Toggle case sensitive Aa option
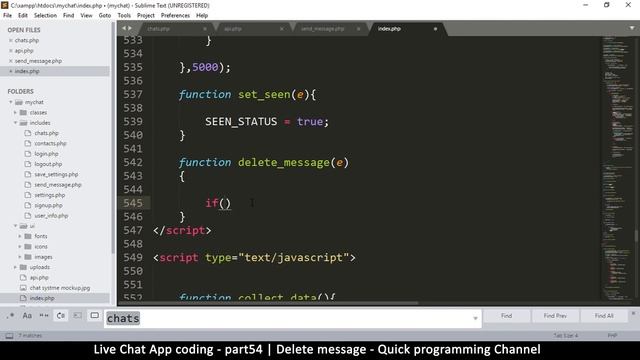The image size is (640, 360). click(27, 316)
